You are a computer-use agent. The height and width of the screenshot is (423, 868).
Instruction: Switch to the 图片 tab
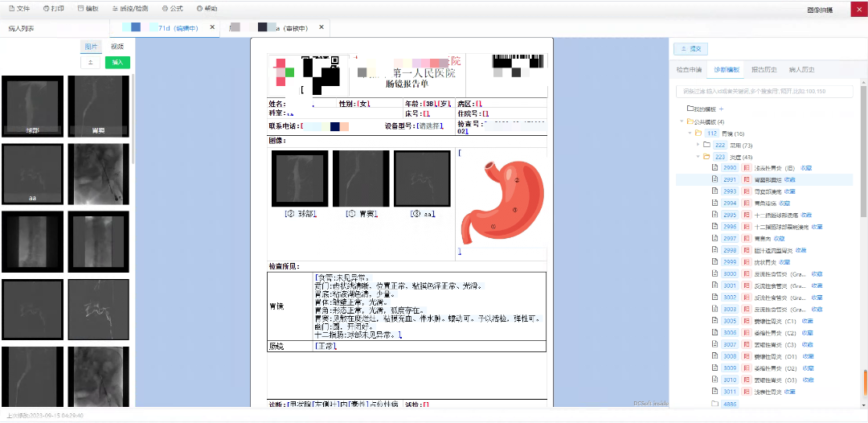point(91,47)
